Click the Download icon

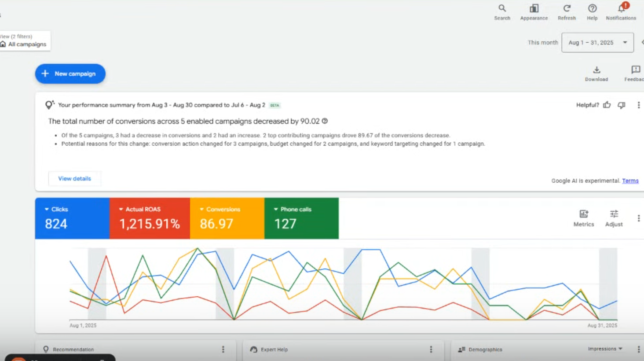point(596,70)
